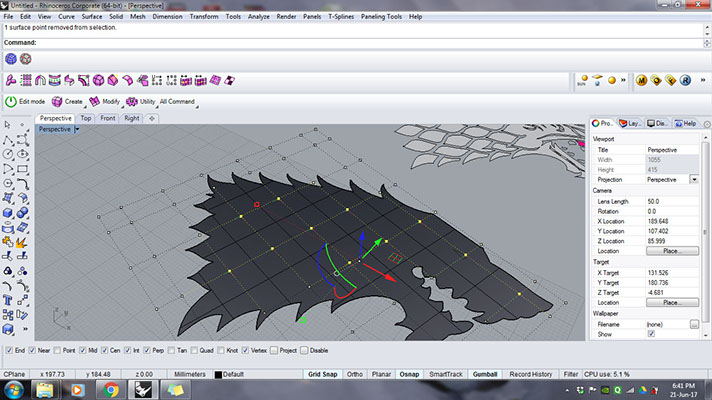Toggle Gumball in status bar
Screen dimensions: 712x400
(x=485, y=375)
